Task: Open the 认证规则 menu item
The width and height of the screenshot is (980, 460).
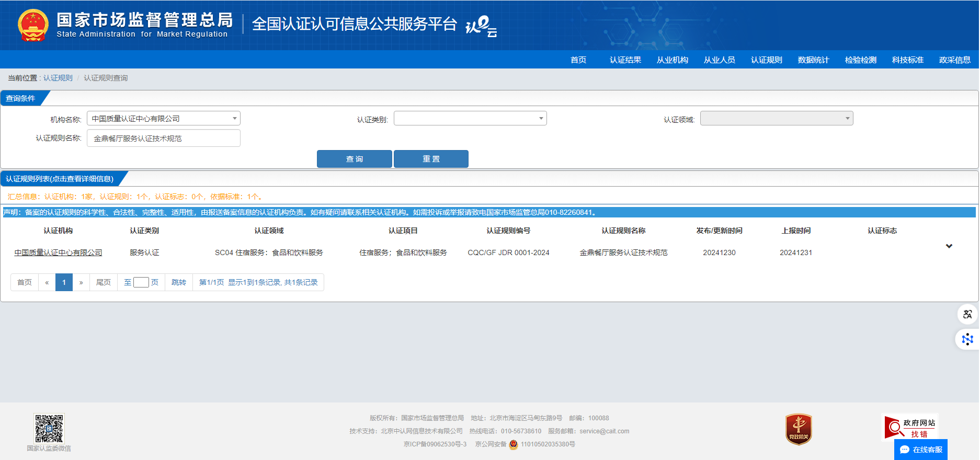Action: (x=767, y=60)
